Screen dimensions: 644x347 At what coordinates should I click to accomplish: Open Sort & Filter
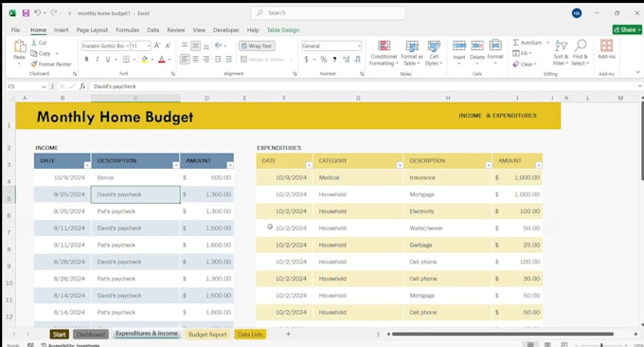coord(561,52)
